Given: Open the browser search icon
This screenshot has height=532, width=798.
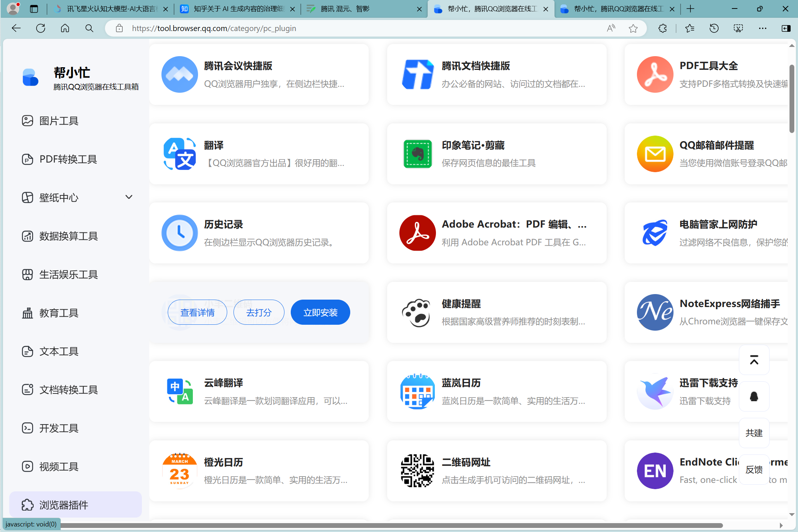Looking at the screenshot, I should tap(89, 28).
